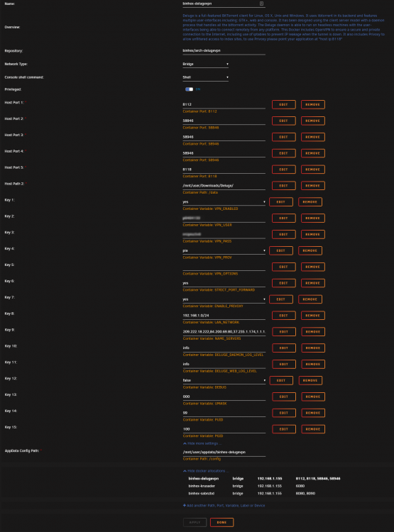Collapse the Hide more settings expander
This screenshot has height=532, width=394.
click(x=202, y=443)
